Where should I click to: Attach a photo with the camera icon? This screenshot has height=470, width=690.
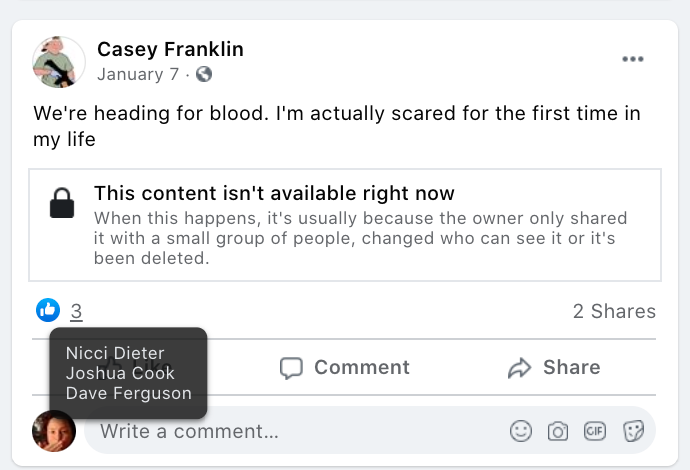[x=558, y=431]
